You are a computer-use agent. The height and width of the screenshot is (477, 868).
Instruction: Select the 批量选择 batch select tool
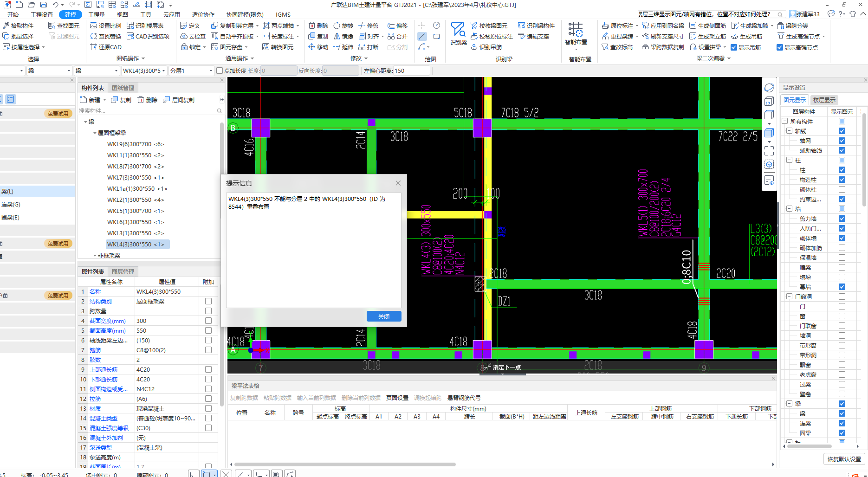pyautogui.click(x=18, y=36)
